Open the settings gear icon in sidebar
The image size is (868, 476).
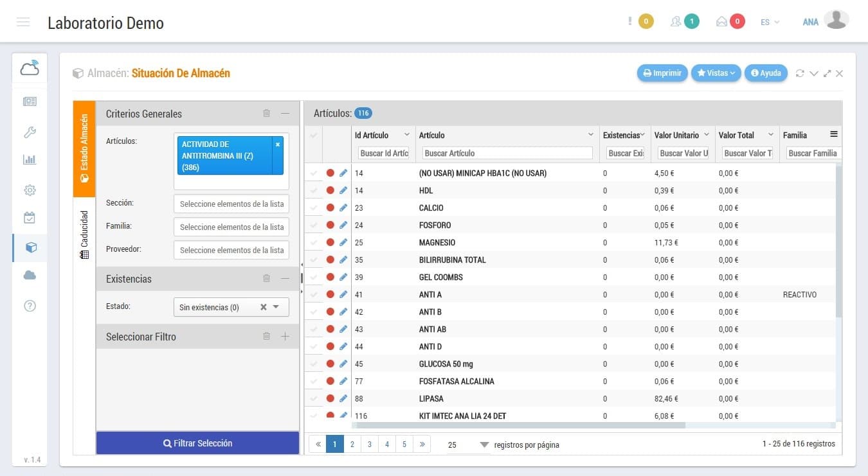coord(30,190)
